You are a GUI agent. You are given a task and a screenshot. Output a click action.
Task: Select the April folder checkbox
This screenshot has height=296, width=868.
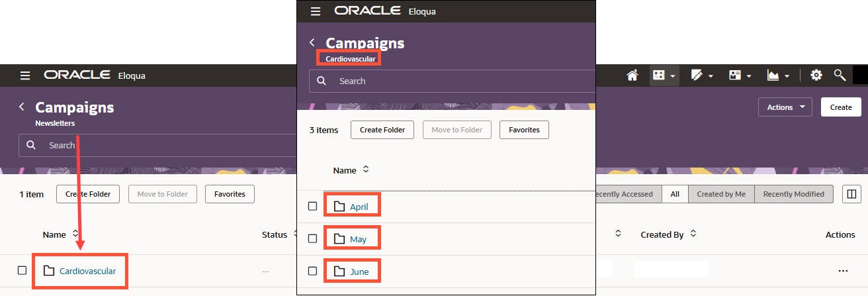tap(313, 207)
